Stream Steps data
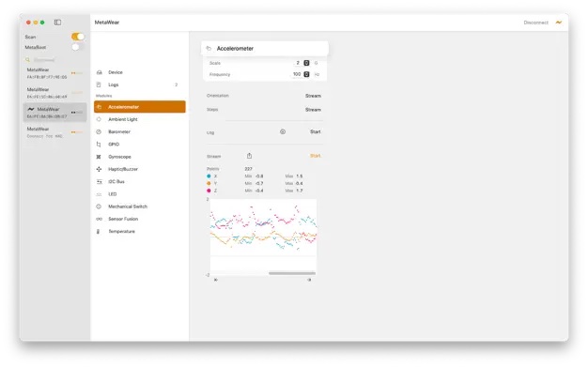Viewport: 588px width, 367px height. 313,110
